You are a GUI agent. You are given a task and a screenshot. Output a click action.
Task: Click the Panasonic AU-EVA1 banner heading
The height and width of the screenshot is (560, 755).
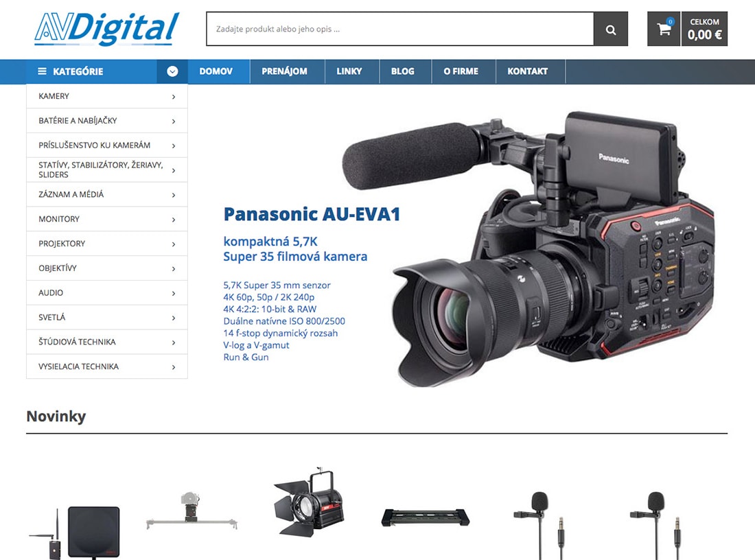pos(312,214)
